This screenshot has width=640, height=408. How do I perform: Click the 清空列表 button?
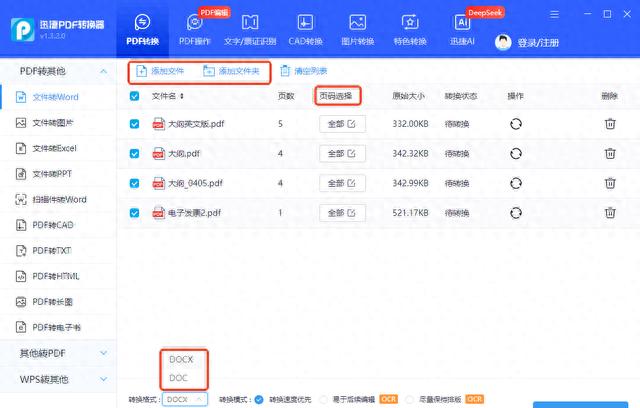pos(304,71)
